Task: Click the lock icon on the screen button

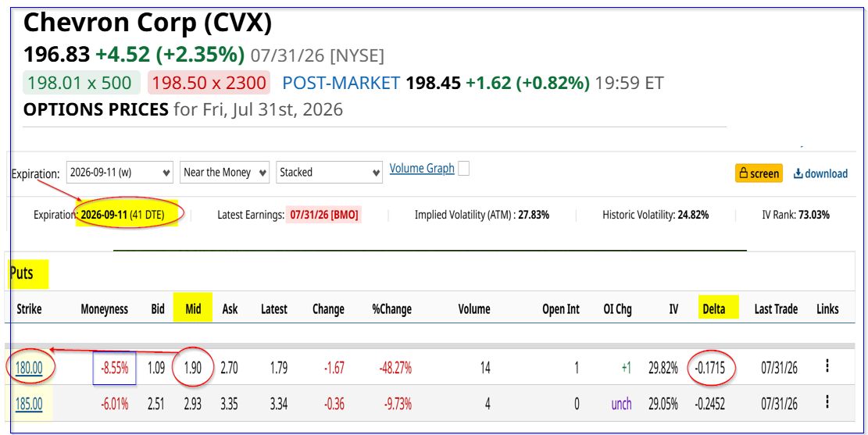Action: [744, 173]
